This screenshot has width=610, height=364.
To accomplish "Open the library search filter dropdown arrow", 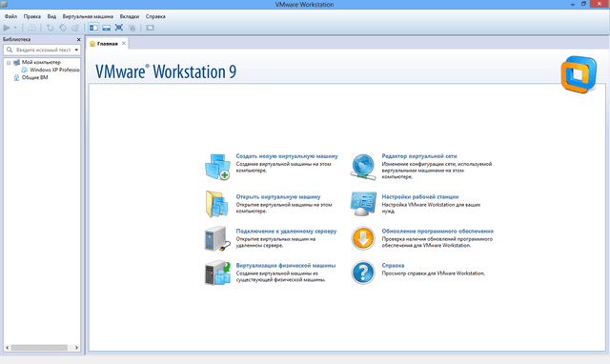I will click(76, 50).
